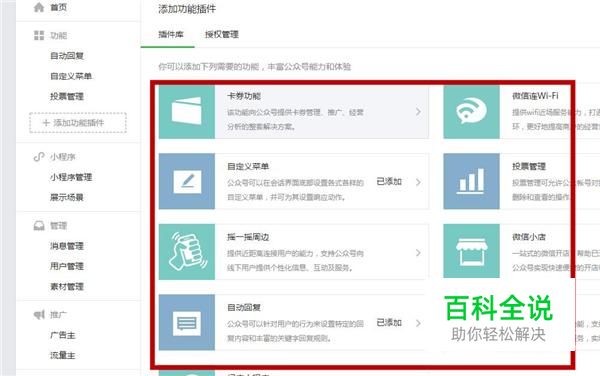Screen dimensions: 600x376
Task: Open 消息管理 in the sidebar
Action: tap(67, 246)
